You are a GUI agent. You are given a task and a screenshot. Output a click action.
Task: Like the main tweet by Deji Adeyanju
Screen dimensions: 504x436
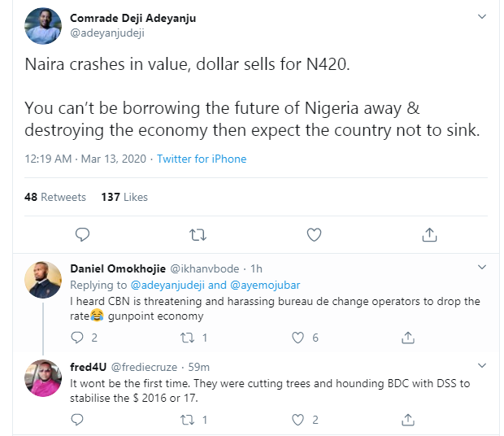click(315, 235)
